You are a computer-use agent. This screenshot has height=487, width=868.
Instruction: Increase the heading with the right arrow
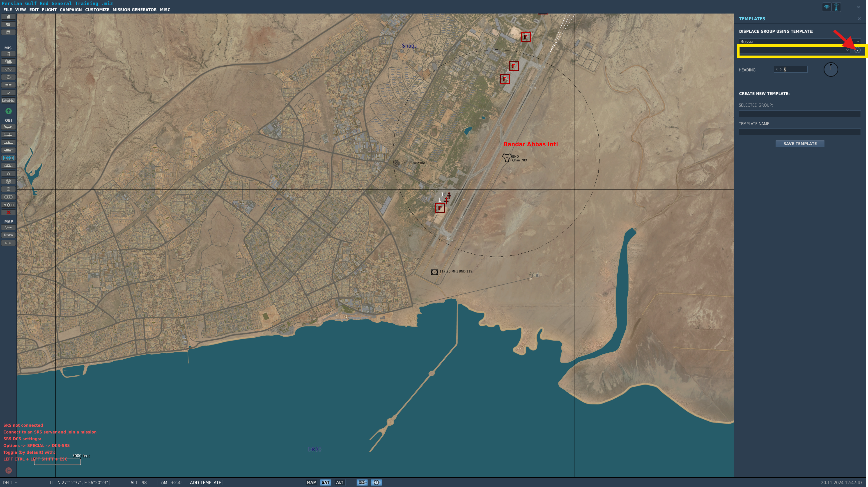[x=781, y=69]
